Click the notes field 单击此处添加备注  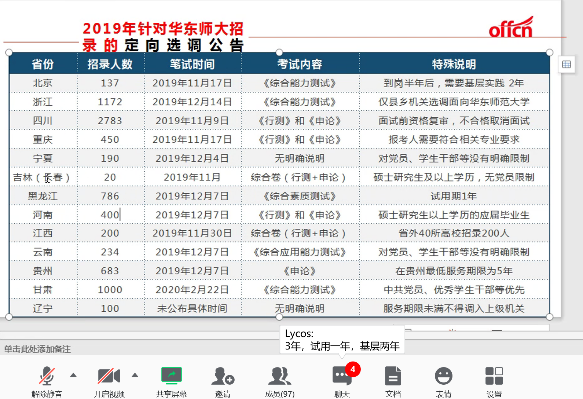coord(38,349)
